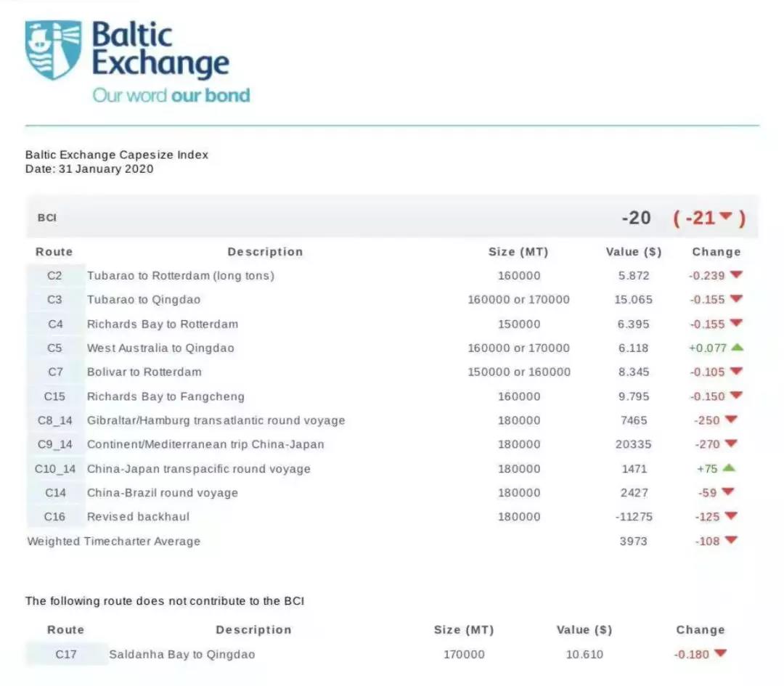Viewport: 784px width, 686px height.
Task: Click the BCI index value -20
Action: click(636, 218)
